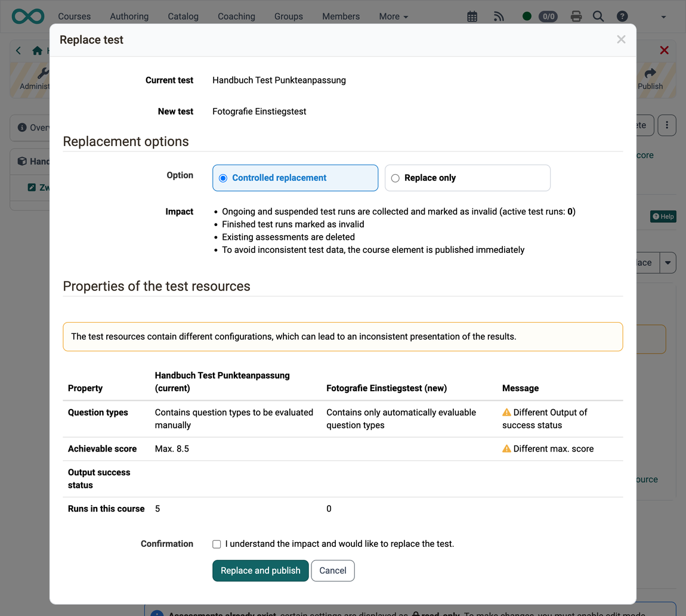
Task: Select Controlled replacement option
Action: click(x=295, y=178)
